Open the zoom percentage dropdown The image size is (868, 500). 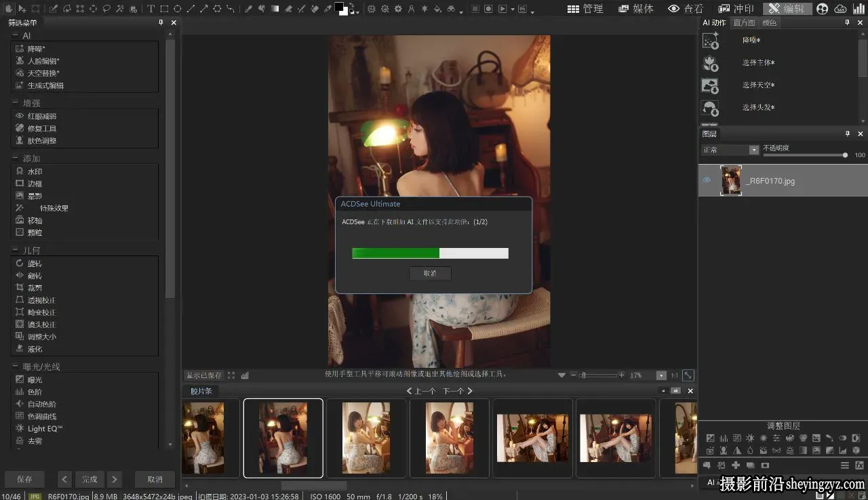click(x=661, y=375)
